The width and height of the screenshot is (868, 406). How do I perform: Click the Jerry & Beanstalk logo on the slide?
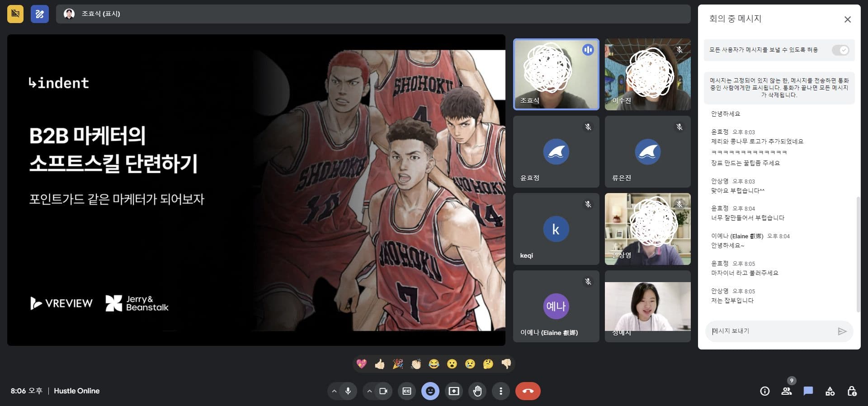coord(137,303)
